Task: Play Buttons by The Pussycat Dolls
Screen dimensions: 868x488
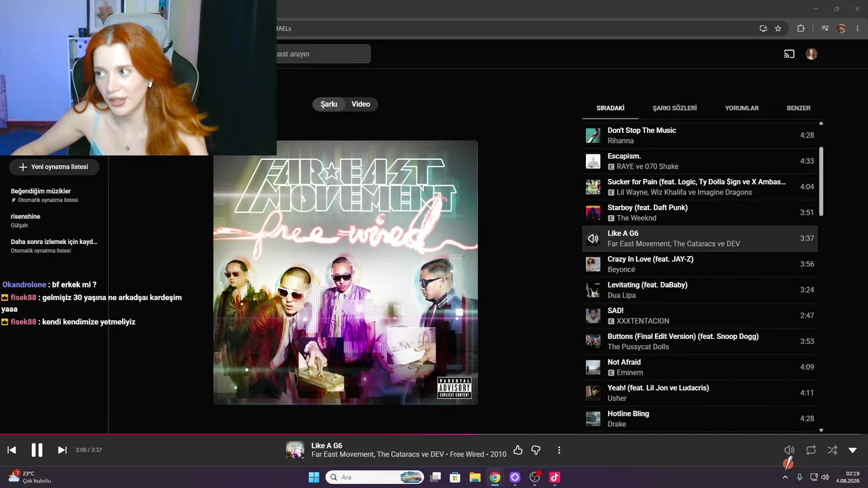Action: click(x=700, y=342)
